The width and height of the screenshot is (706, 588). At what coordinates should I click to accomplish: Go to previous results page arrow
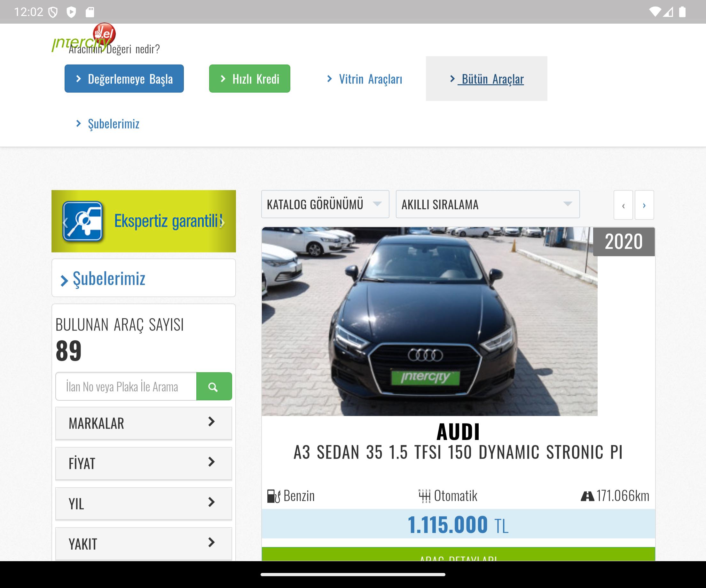(623, 205)
